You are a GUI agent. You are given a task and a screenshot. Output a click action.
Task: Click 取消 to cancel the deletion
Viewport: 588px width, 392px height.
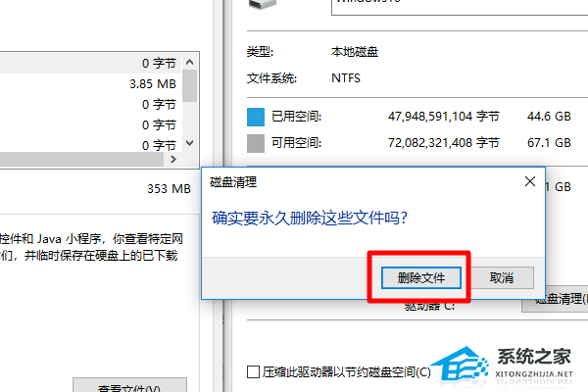[502, 278]
